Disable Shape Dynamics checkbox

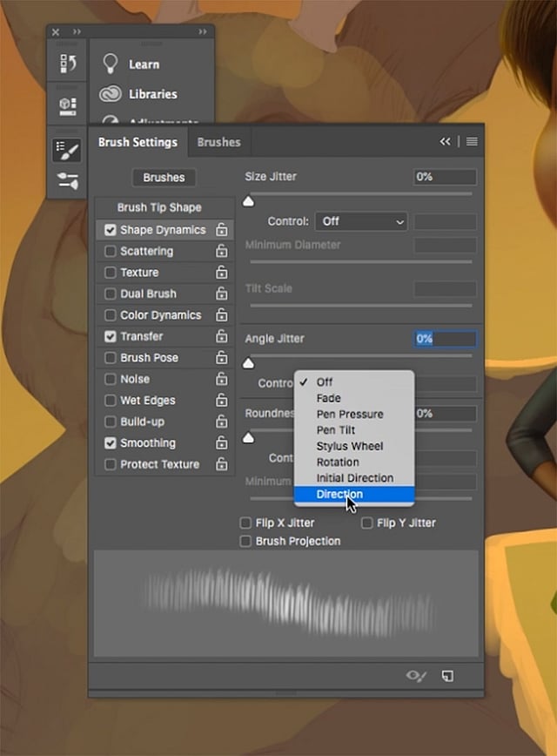coord(111,230)
